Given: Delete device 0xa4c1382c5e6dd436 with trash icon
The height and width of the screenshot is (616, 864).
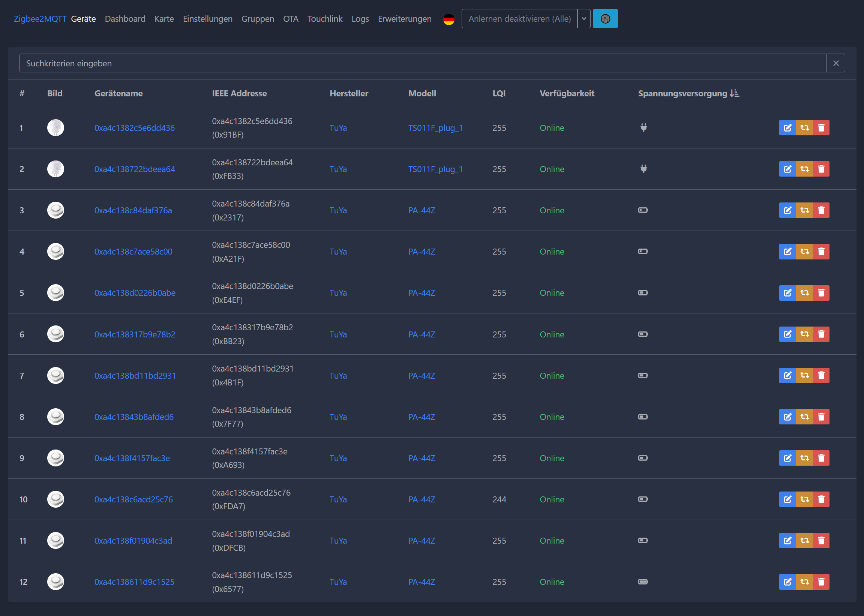Looking at the screenshot, I should (x=821, y=128).
